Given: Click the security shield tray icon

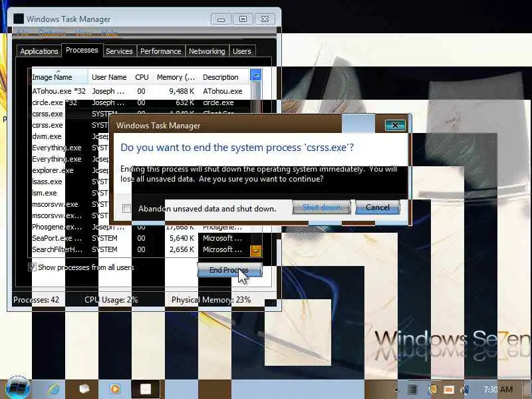Looking at the screenshot, I should [x=433, y=390].
